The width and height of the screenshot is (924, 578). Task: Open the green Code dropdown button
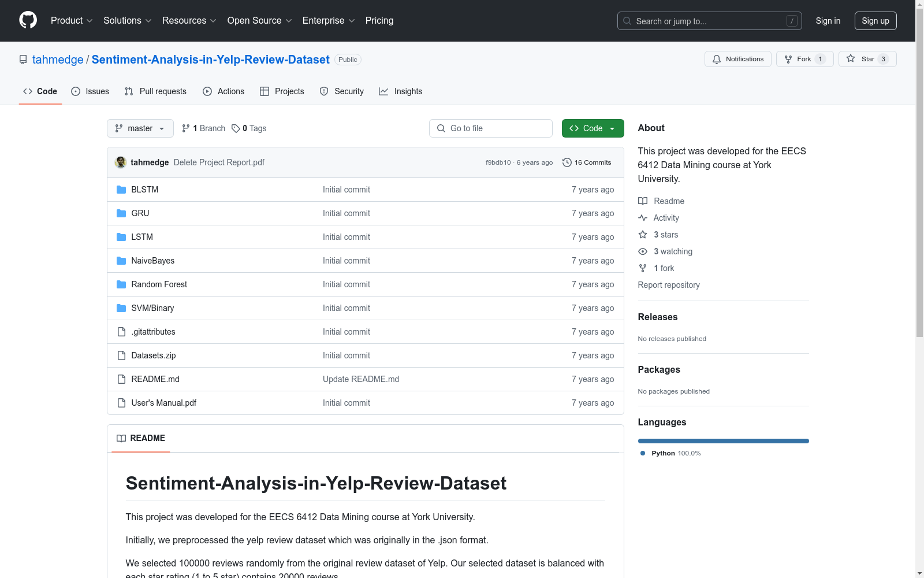pos(593,128)
